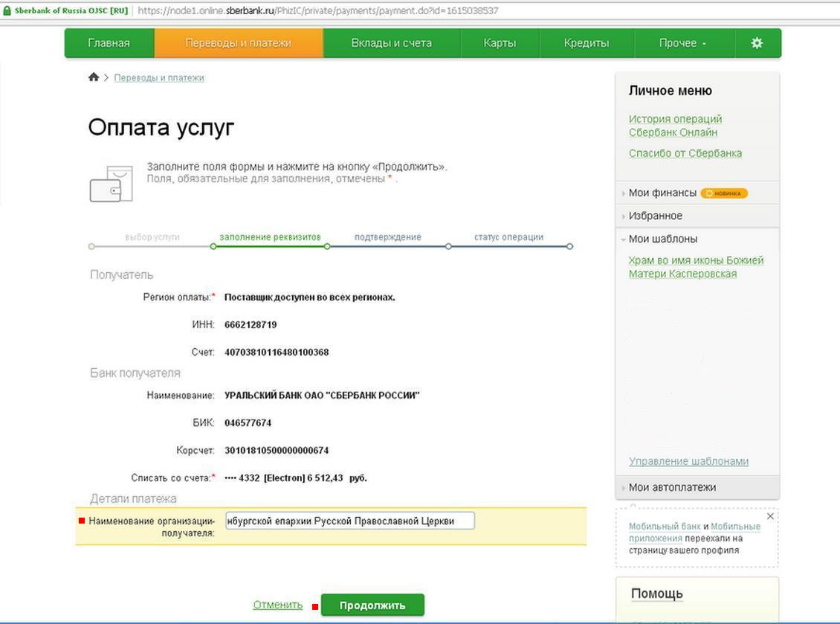Open the Кредиты tab
This screenshot has width=840, height=624.
click(587, 43)
